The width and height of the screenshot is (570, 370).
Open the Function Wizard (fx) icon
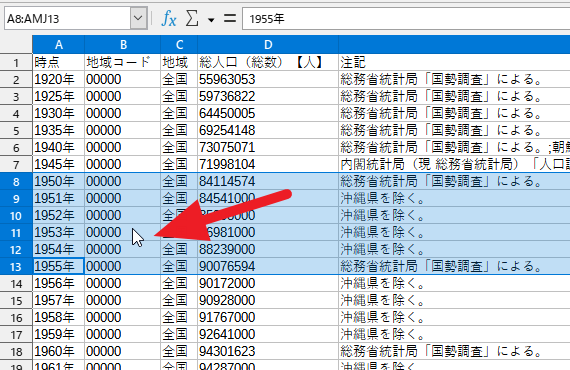[169, 18]
